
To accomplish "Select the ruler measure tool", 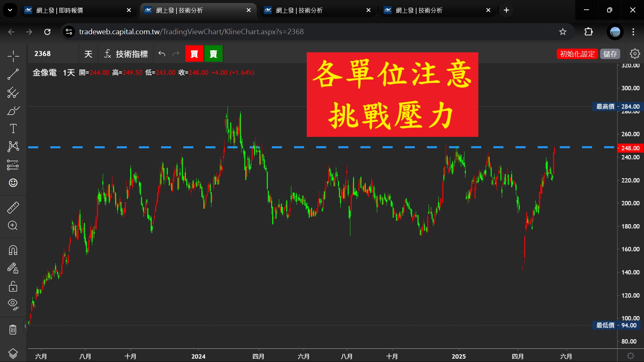I will [x=13, y=208].
